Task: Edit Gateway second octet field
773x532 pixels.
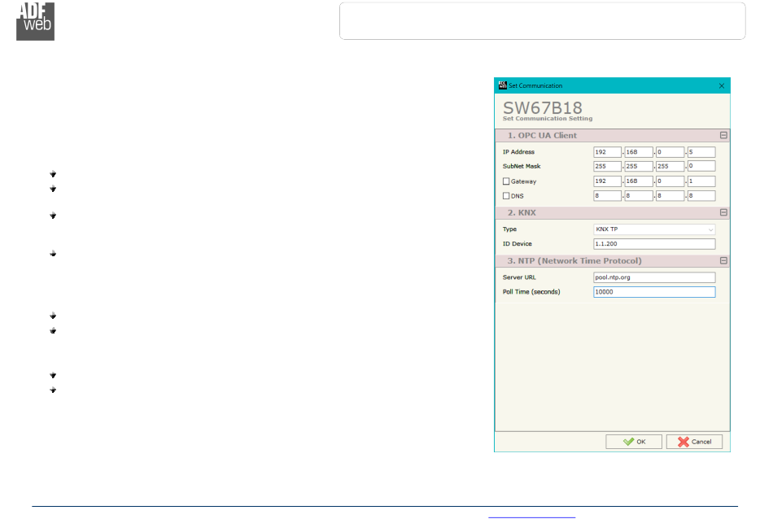Action: click(x=639, y=181)
